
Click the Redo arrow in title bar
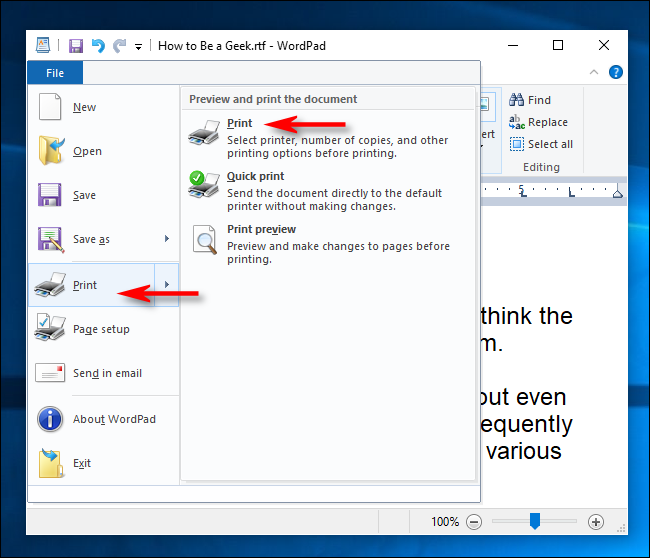coord(120,46)
